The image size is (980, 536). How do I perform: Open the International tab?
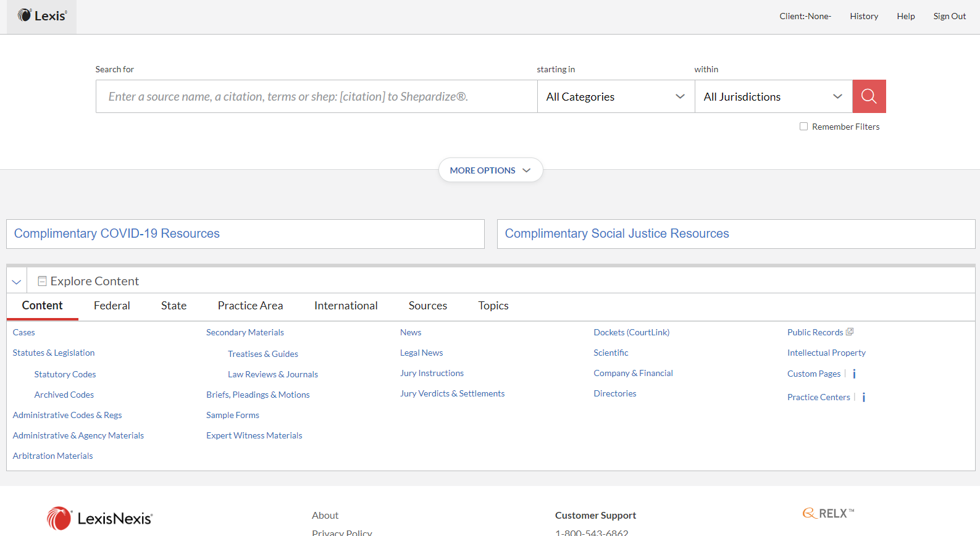pos(346,306)
